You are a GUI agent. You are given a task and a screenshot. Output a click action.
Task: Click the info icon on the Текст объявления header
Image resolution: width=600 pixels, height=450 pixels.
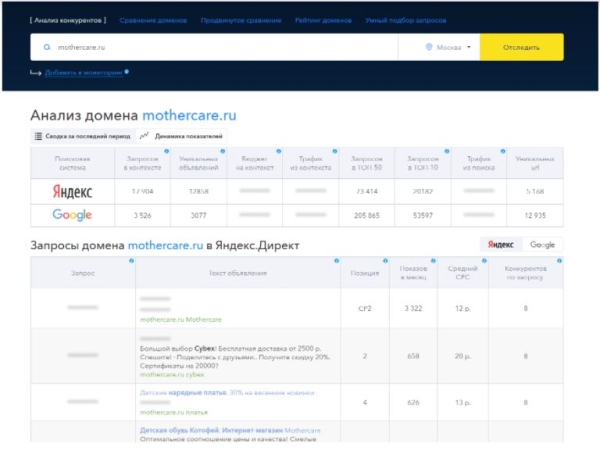[336, 261]
